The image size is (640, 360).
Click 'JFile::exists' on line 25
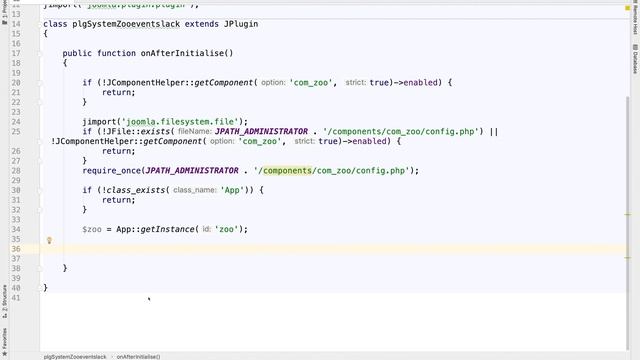coord(138,131)
